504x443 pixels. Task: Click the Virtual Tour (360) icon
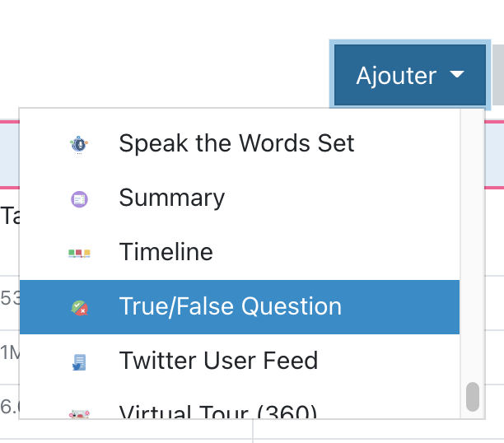(x=79, y=412)
